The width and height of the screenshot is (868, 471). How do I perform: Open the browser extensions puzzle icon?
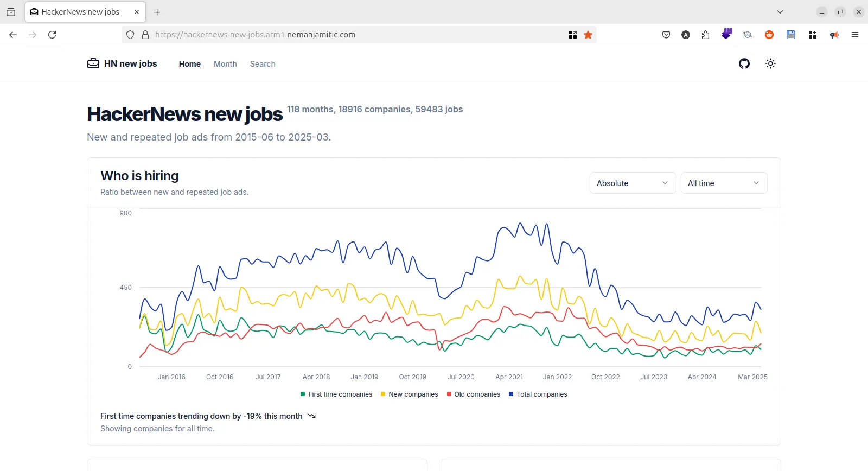point(705,35)
